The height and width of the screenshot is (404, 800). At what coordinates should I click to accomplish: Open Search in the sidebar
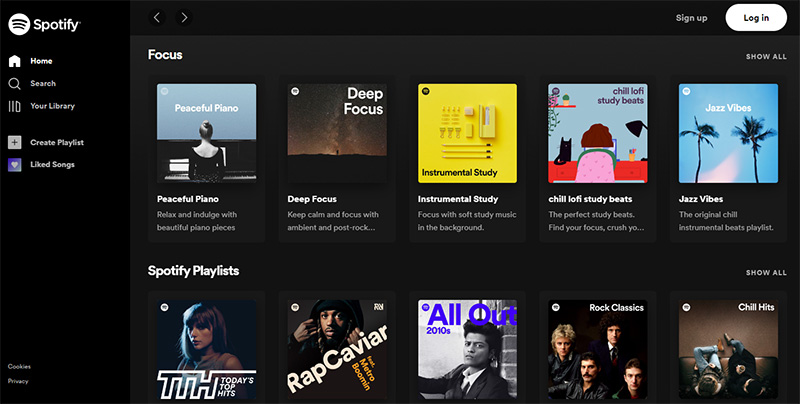tap(43, 83)
